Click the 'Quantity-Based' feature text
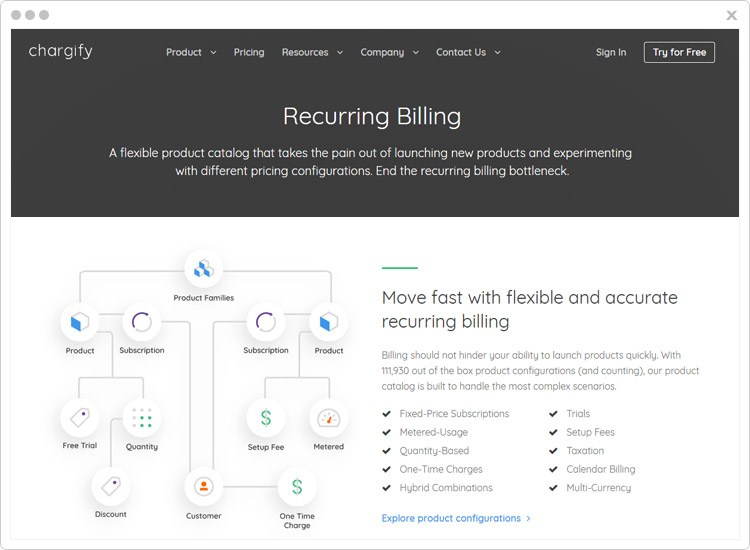Screen dimensions: 750x550 434,451
